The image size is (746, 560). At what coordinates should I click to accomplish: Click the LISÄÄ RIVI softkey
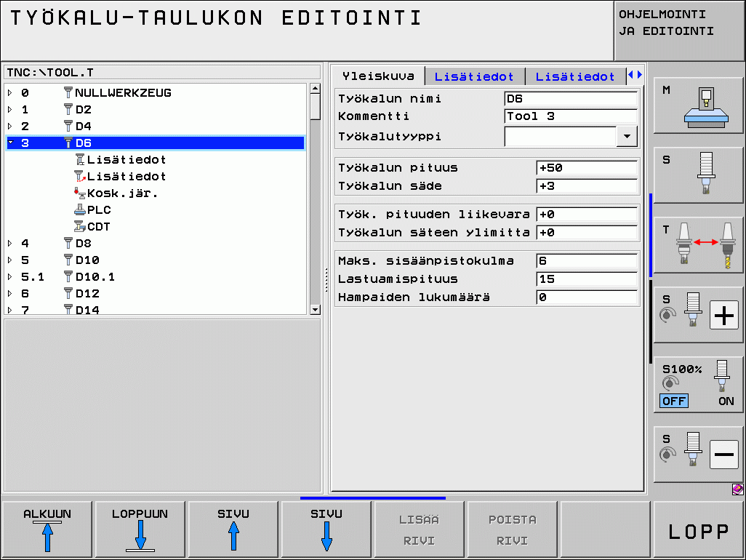419,529
